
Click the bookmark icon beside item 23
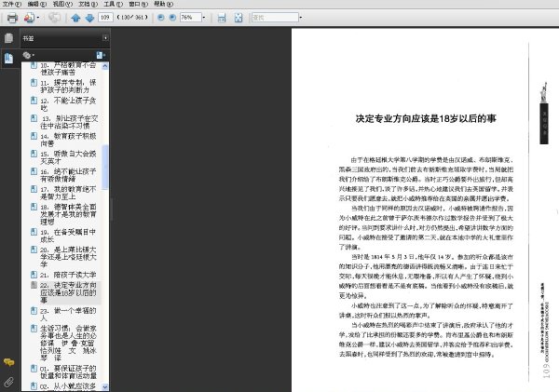coord(34,310)
